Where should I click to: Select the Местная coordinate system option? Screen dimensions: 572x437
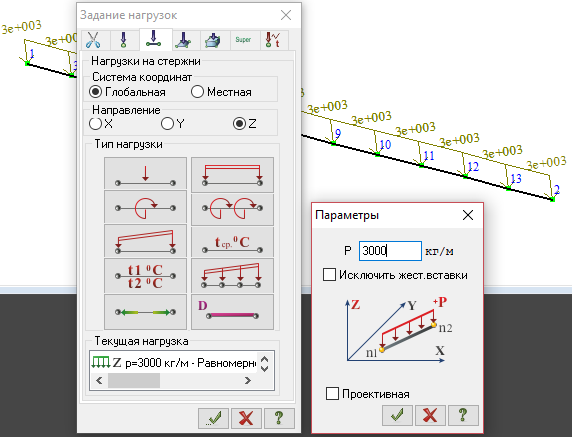[x=221, y=92]
